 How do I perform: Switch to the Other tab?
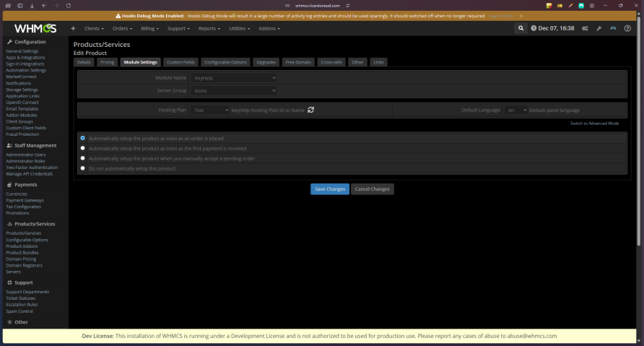point(357,62)
